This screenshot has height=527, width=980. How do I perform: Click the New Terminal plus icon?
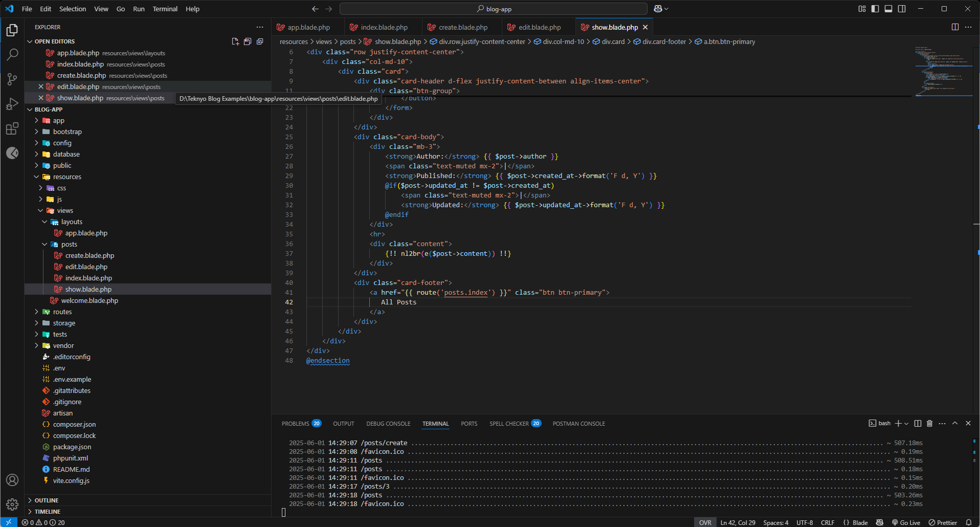pos(898,423)
